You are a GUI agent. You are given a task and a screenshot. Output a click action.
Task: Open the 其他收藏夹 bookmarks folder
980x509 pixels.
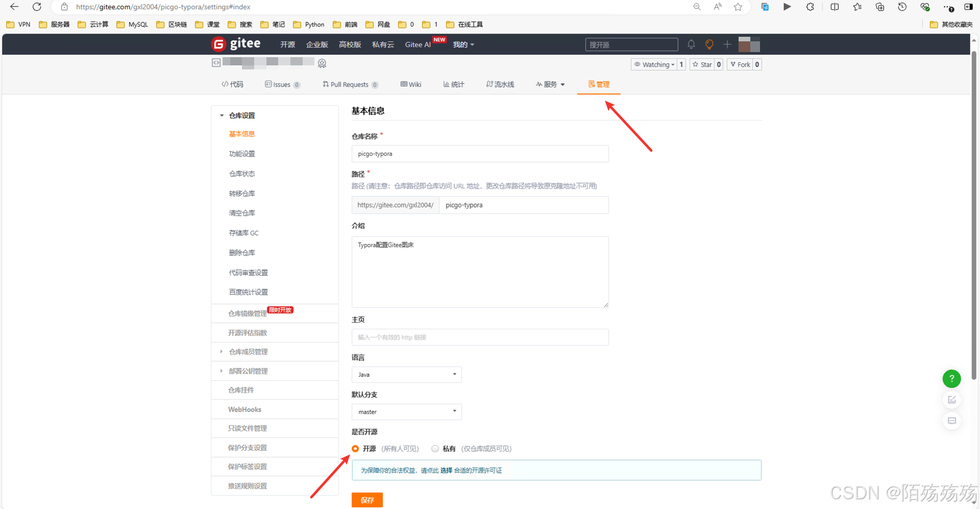tap(951, 25)
